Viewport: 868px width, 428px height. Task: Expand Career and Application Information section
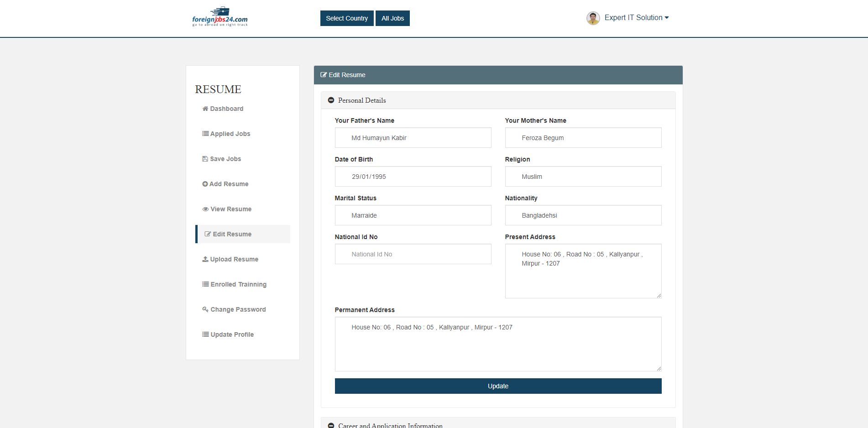point(331,425)
